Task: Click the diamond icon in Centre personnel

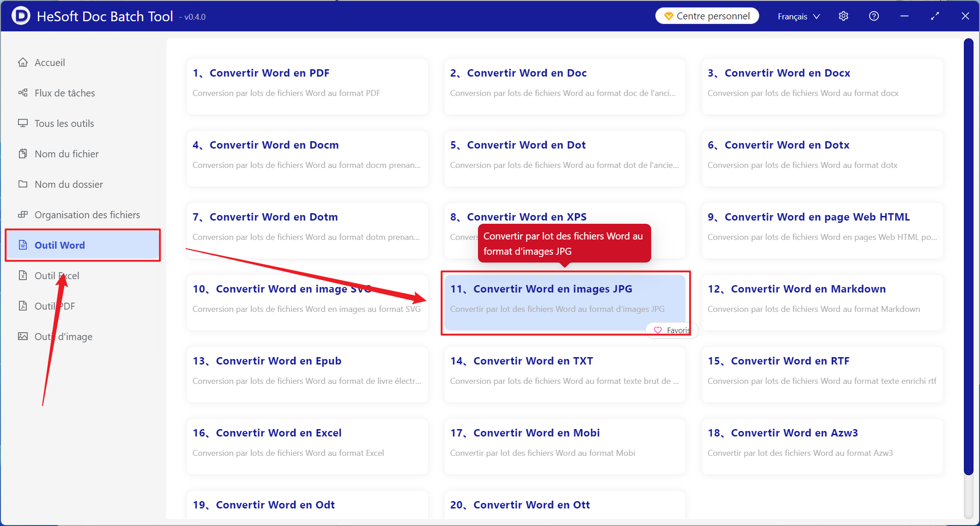Action: coord(668,16)
